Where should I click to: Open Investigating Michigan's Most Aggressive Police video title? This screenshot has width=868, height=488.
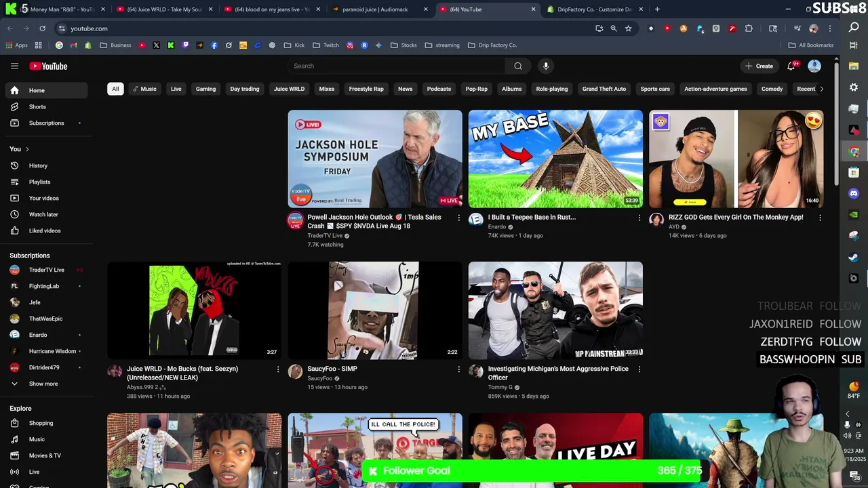557,373
